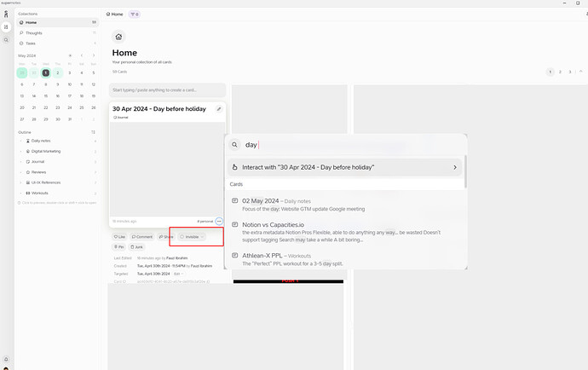588x370 pixels.
Task: Go to page 2 of the cards
Action: pos(561,72)
